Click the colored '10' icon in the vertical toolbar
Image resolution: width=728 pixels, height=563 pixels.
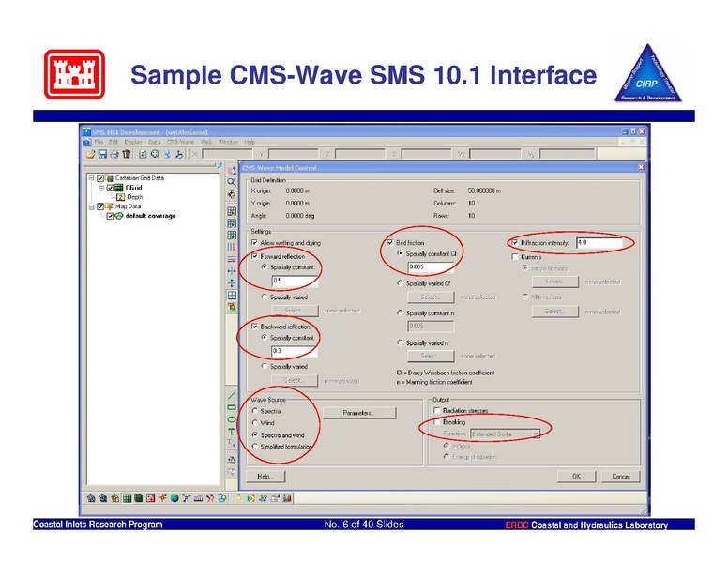pos(231,307)
